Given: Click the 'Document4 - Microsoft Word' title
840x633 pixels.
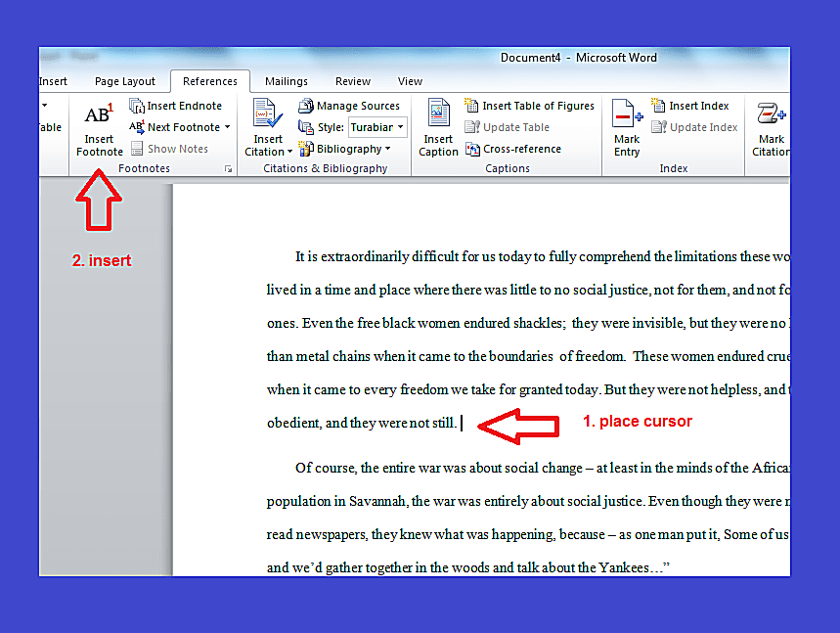Looking at the screenshot, I should click(579, 58).
